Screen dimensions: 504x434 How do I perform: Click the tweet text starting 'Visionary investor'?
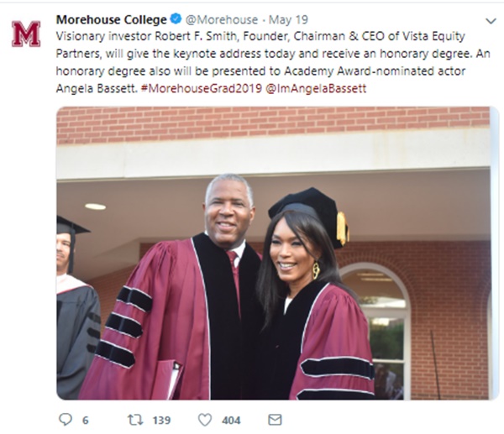coord(252,54)
